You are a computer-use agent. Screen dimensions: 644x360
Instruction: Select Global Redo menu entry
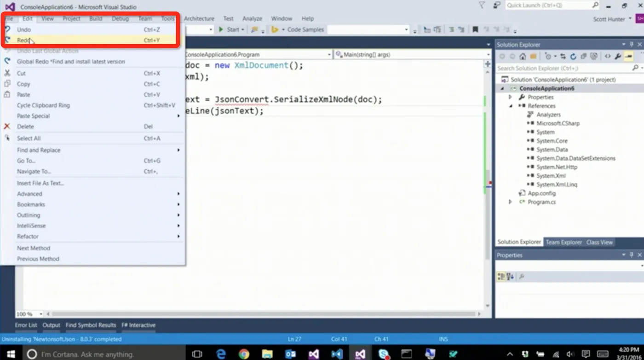tap(92, 61)
